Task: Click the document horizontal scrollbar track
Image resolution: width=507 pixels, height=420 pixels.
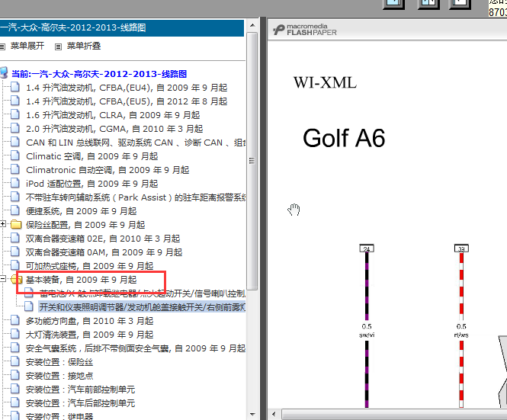Action: [394, 414]
